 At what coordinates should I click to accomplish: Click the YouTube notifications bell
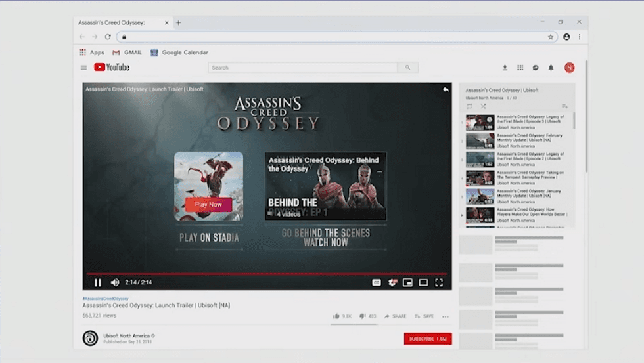(551, 68)
